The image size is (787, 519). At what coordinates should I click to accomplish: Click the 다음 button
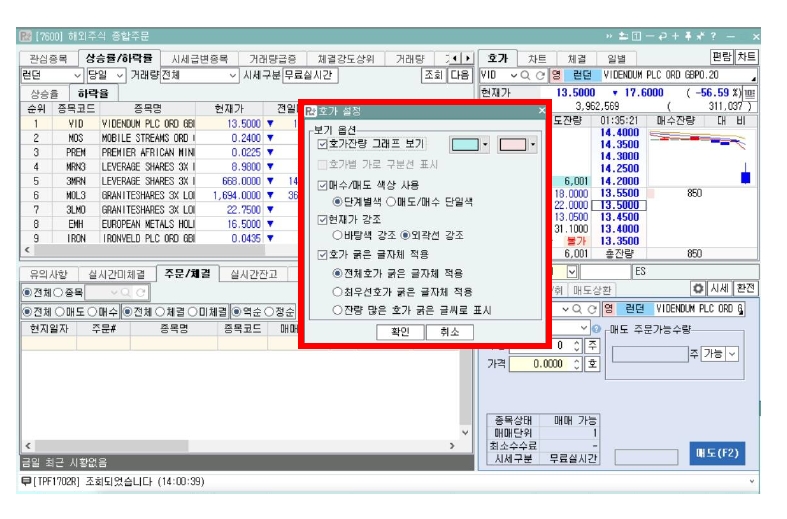[x=459, y=75]
